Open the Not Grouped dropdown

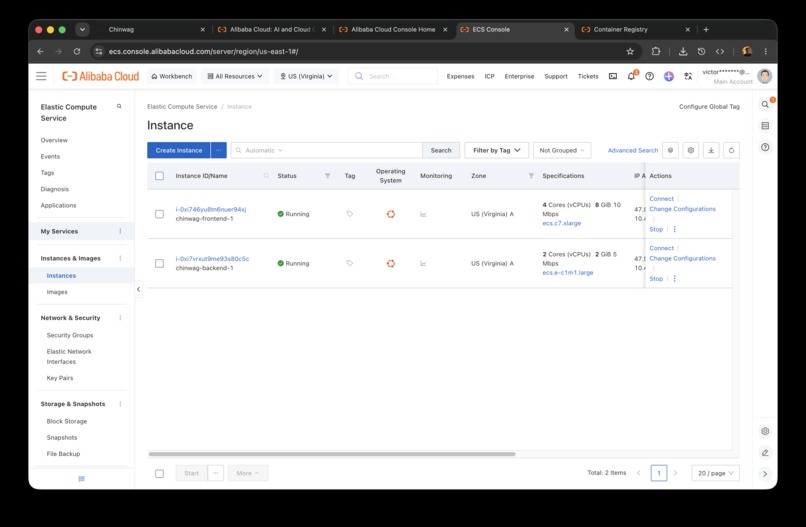562,150
